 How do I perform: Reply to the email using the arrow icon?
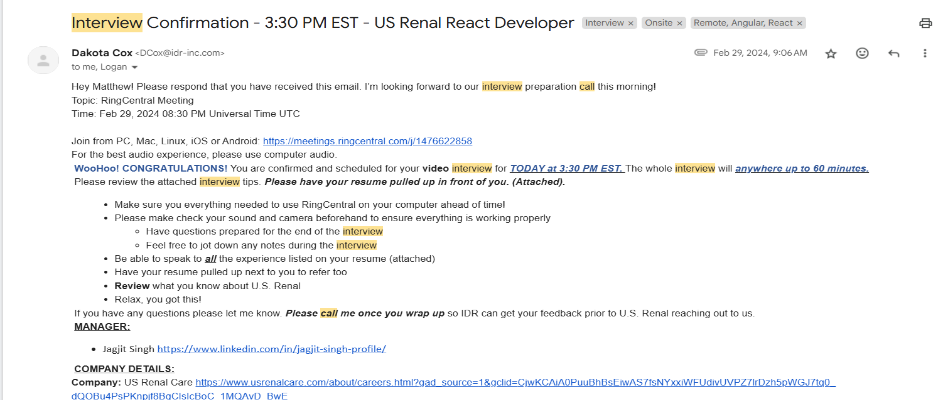893,53
